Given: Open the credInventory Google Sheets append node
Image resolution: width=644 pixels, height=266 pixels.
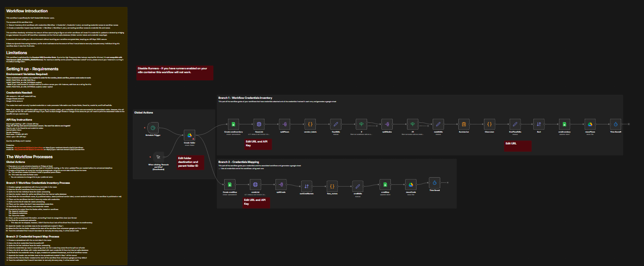Looking at the screenshot, I should click(565, 124).
